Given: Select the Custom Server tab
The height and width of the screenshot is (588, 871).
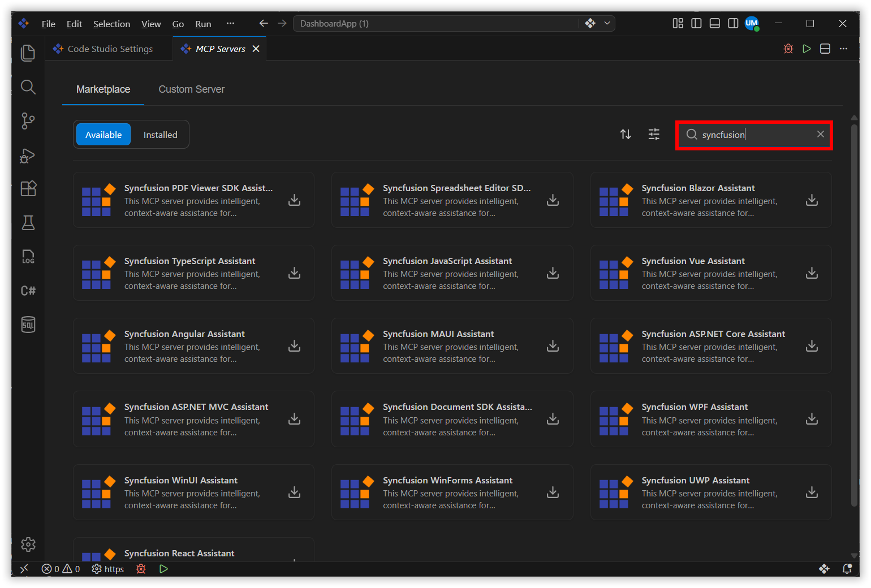Looking at the screenshot, I should (x=191, y=89).
